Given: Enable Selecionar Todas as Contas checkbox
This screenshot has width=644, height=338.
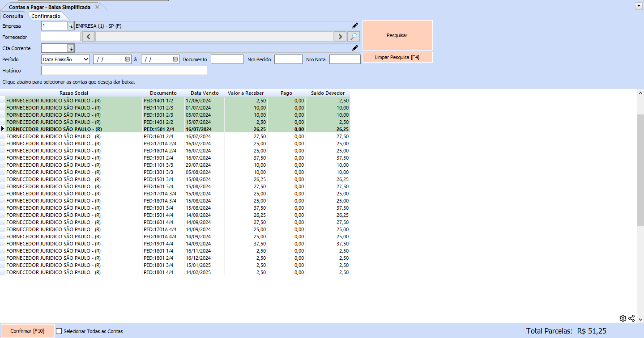Looking at the screenshot, I should point(59,331).
